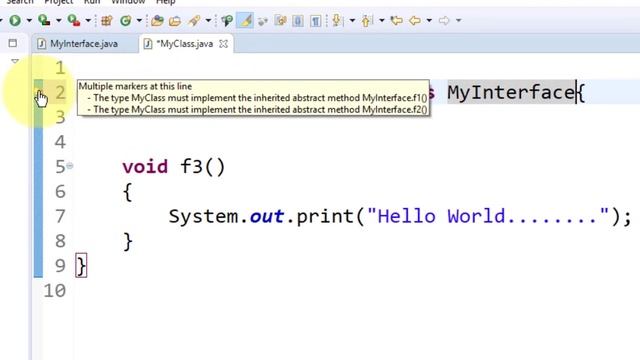Click the print method call
Screen dimensions: 640x360
click(324, 216)
